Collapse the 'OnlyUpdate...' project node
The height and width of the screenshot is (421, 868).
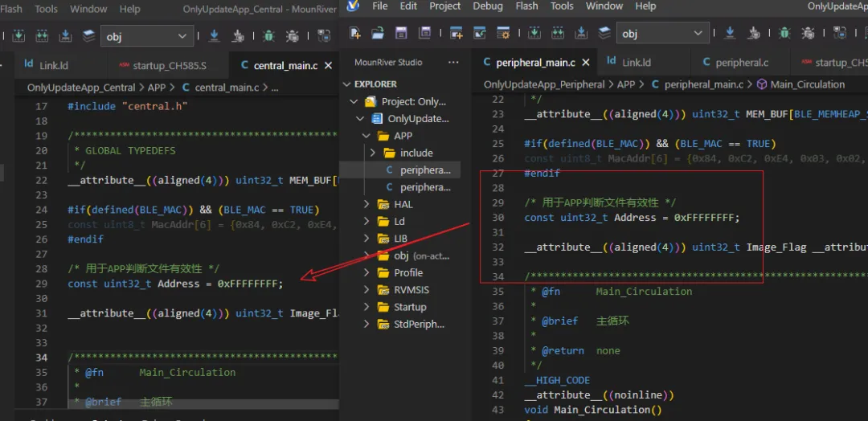[360, 119]
